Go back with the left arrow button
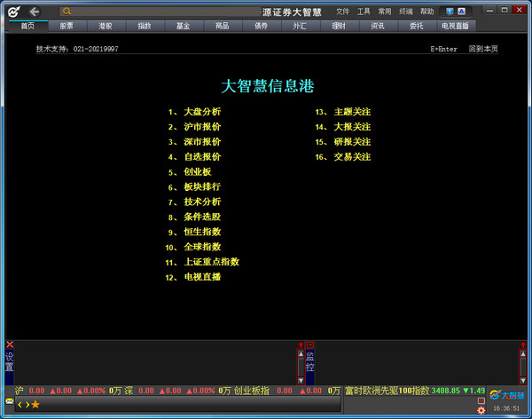Image resolution: width=532 pixels, height=419 pixels. pyautogui.click(x=35, y=12)
